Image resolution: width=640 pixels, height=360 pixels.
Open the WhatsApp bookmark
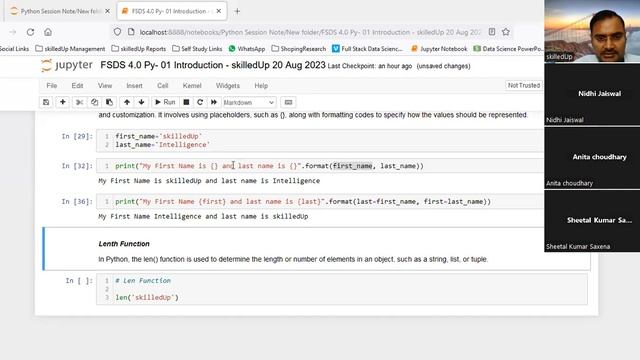tap(247, 49)
